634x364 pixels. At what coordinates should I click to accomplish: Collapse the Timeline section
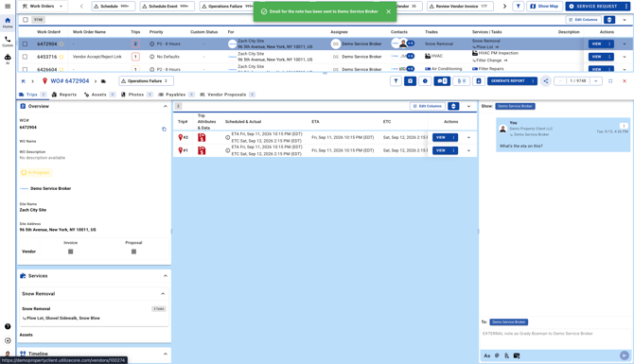(165, 354)
